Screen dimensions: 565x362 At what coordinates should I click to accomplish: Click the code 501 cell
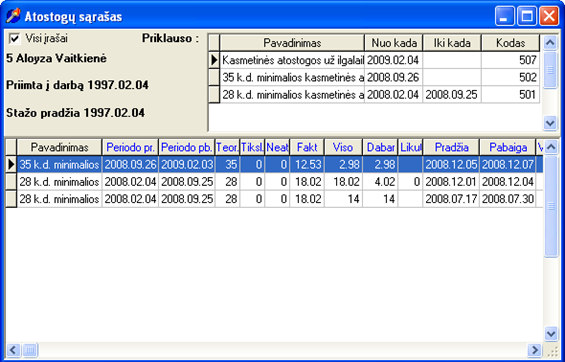point(511,94)
